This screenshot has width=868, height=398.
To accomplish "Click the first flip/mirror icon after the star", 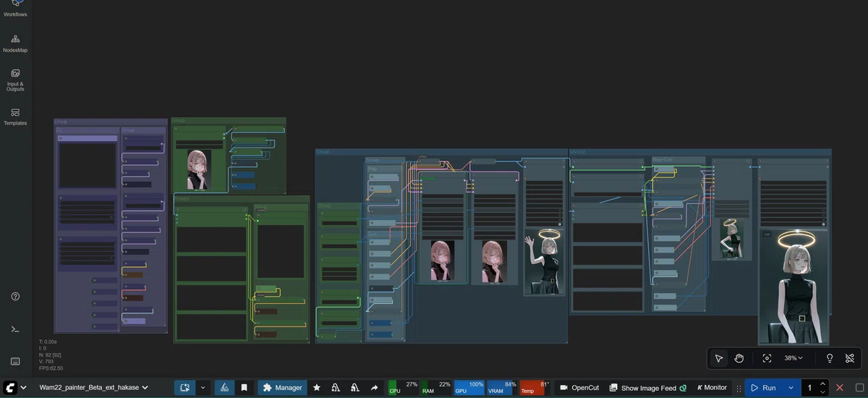I will (336, 388).
